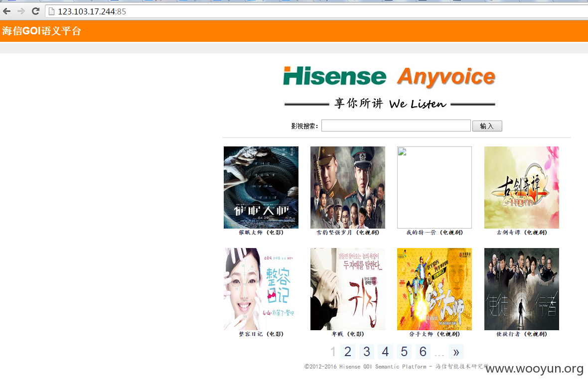Click slogan 享你所讲 We Listen
The width and height of the screenshot is (588, 383).
click(390, 104)
